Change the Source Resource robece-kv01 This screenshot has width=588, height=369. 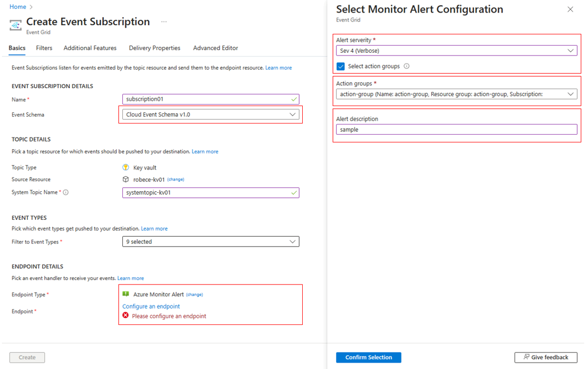coord(176,179)
